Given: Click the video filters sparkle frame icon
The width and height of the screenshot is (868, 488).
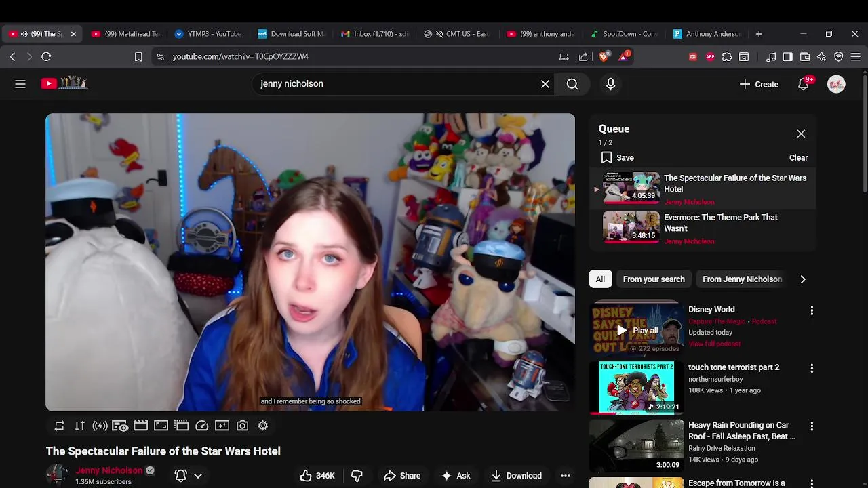Looking at the screenshot, I should pyautogui.click(x=222, y=426).
